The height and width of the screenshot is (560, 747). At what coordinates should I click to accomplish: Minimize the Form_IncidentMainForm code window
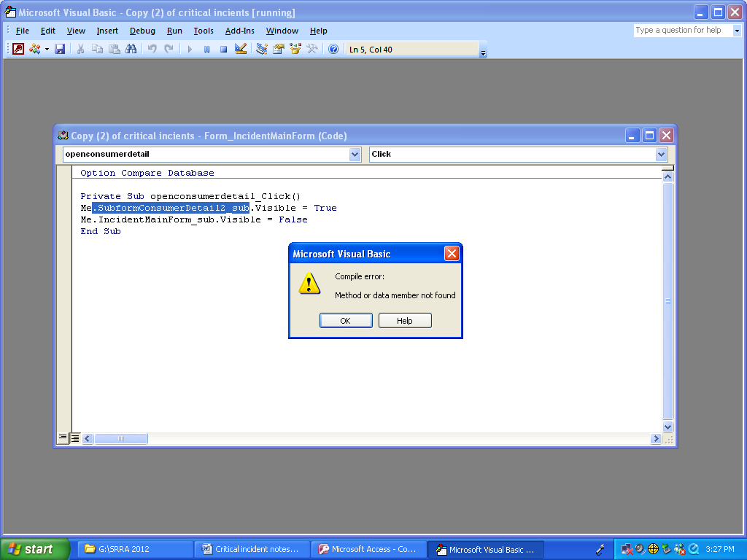632,136
